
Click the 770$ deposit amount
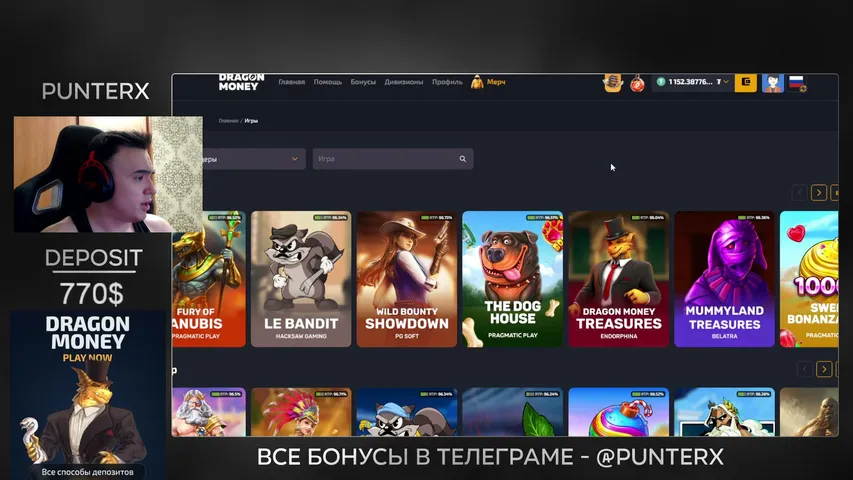[x=92, y=294]
